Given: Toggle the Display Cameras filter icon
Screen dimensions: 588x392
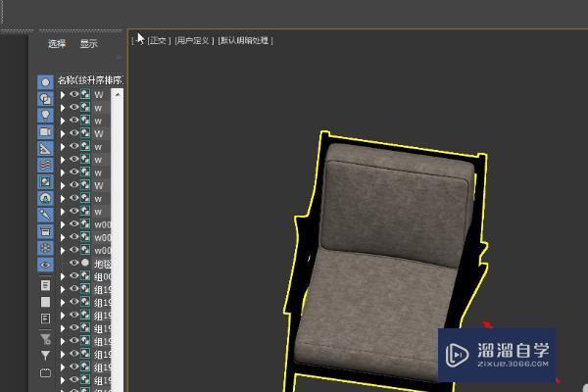Looking at the screenshot, I should (x=45, y=132).
